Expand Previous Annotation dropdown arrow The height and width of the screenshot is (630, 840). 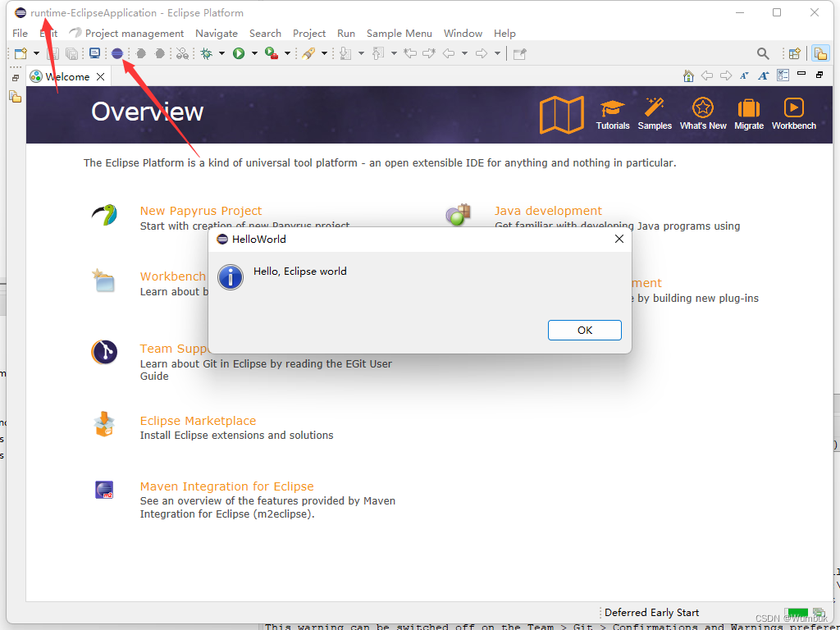(x=394, y=53)
